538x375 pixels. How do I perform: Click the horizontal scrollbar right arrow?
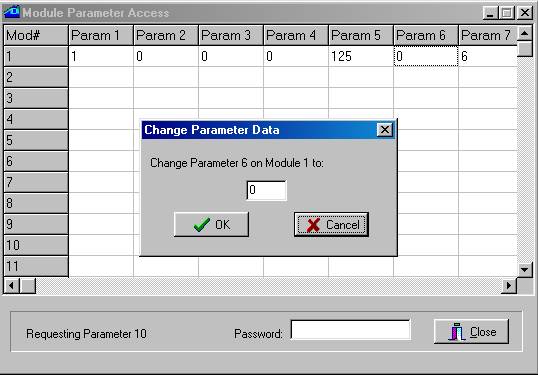(509, 285)
